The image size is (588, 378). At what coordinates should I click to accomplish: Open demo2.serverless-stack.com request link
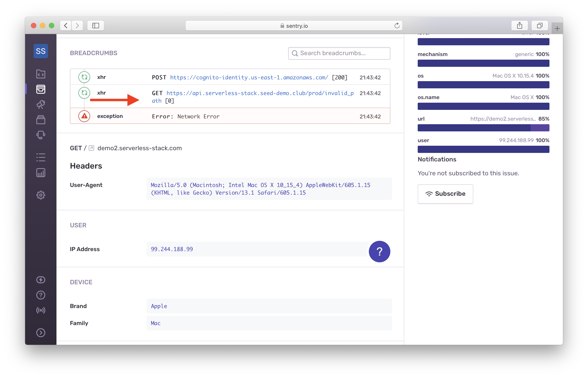[x=139, y=148]
